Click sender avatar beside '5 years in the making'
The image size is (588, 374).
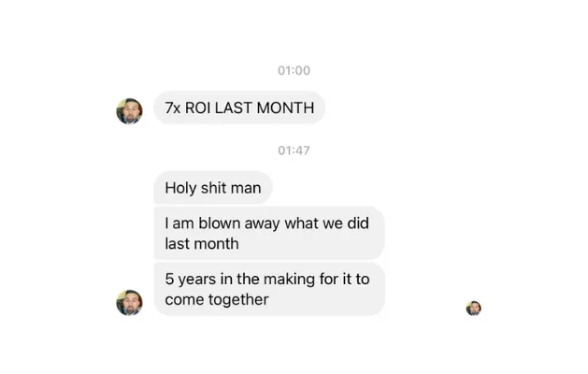pyautogui.click(x=129, y=303)
